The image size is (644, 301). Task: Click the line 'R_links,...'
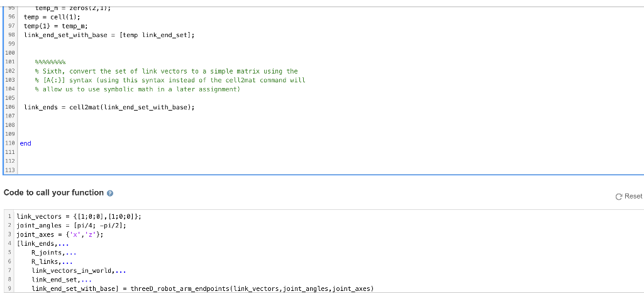(x=52, y=261)
